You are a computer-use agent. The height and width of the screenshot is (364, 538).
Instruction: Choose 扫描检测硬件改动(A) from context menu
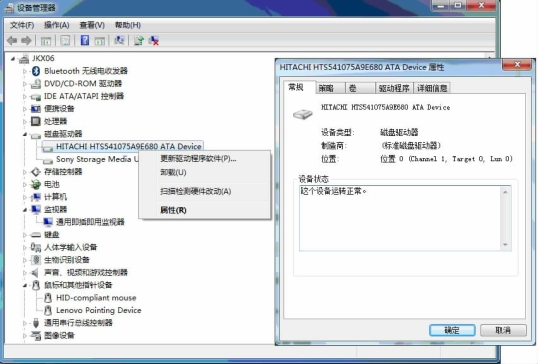(x=204, y=191)
